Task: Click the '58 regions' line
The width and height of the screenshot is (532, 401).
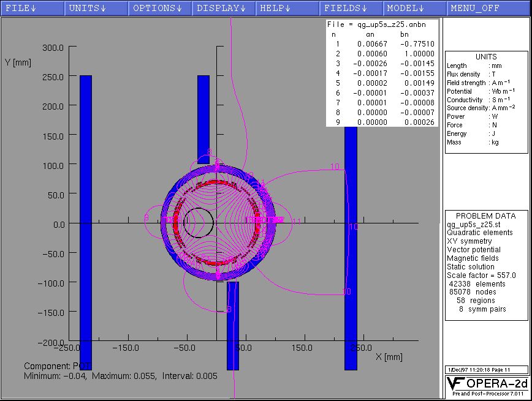Action: click(x=476, y=301)
